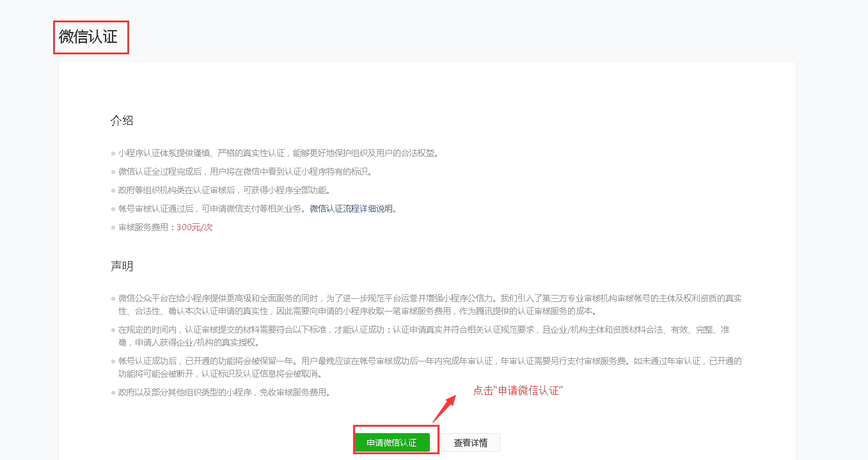Image resolution: width=868 pixels, height=460 pixels.
Task: Click the 声明 section heading
Action: point(122,266)
